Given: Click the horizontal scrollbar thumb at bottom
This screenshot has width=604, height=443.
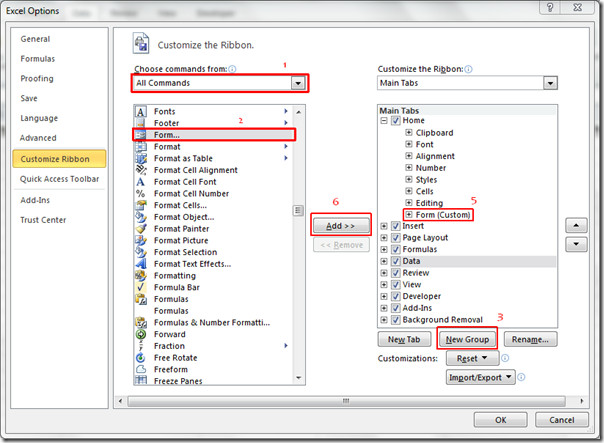Looking at the screenshot, I should coord(346,401).
